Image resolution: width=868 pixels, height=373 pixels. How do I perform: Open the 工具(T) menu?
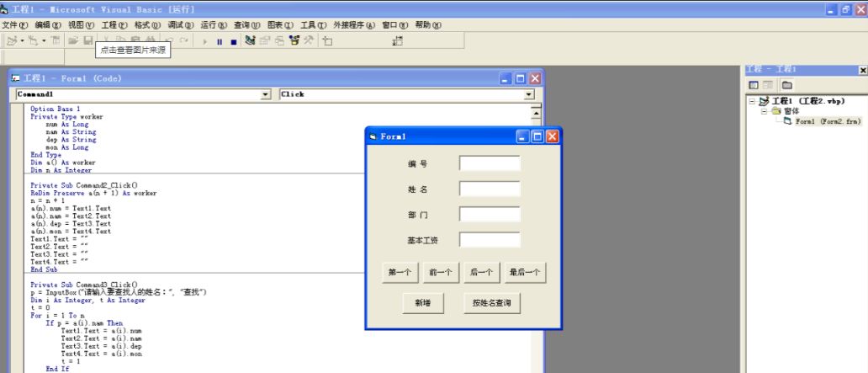click(x=314, y=25)
